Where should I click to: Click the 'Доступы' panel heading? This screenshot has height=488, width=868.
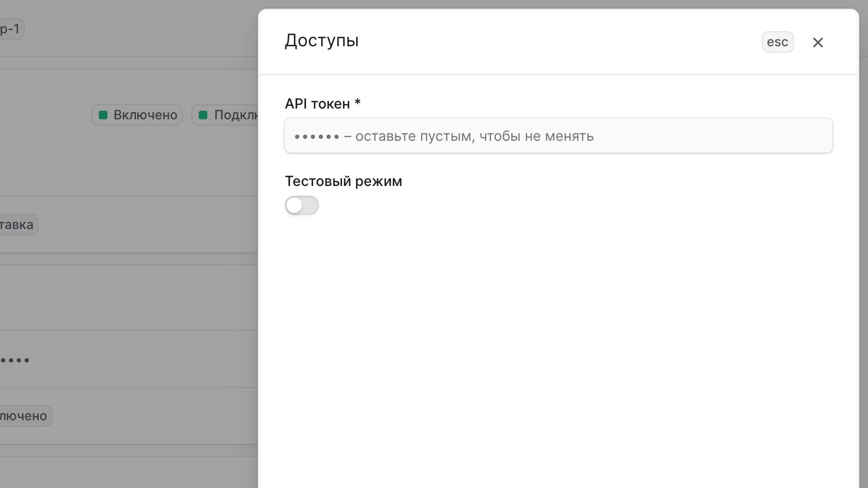pyautogui.click(x=322, y=40)
